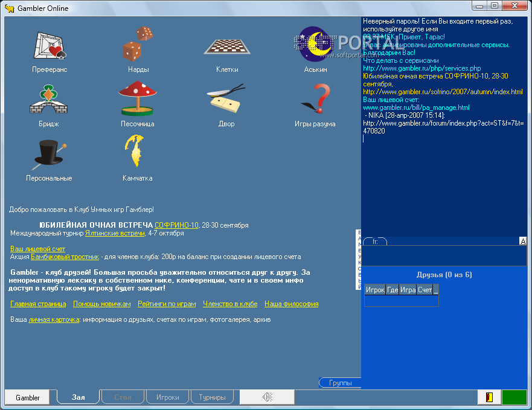The image size is (532, 410).
Task: Click the Gambler button
Action: point(28,397)
